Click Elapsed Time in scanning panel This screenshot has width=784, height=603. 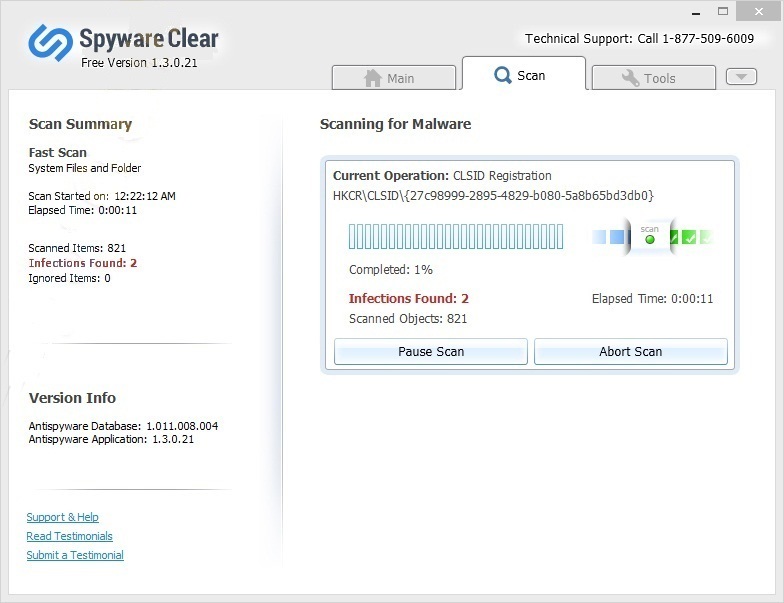pos(652,298)
